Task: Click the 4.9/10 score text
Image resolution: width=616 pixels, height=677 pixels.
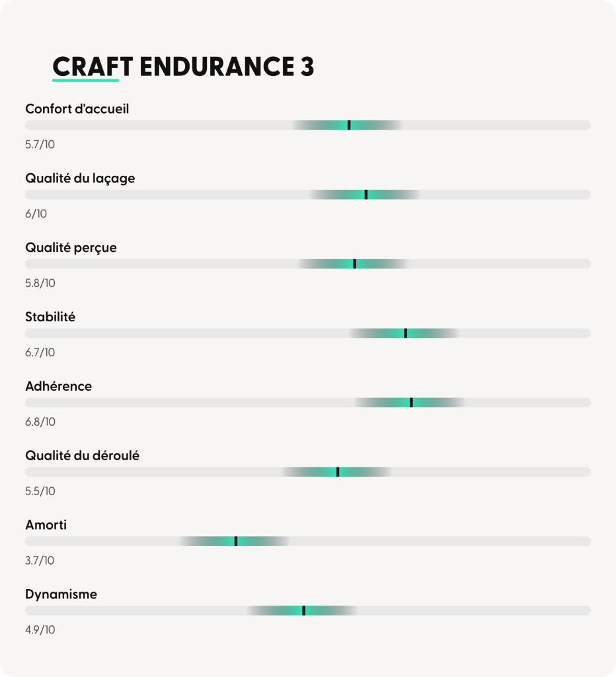Action: (x=40, y=630)
